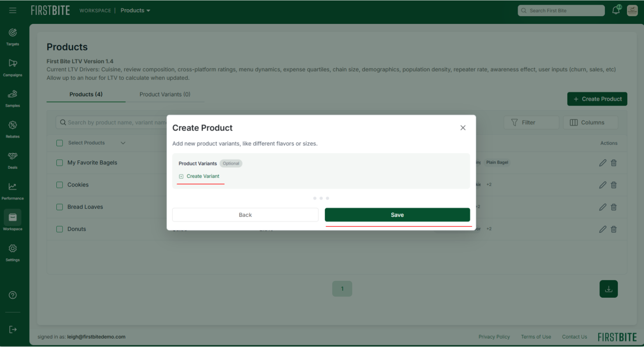
Task: Click the Create Product button
Action: pos(597,99)
